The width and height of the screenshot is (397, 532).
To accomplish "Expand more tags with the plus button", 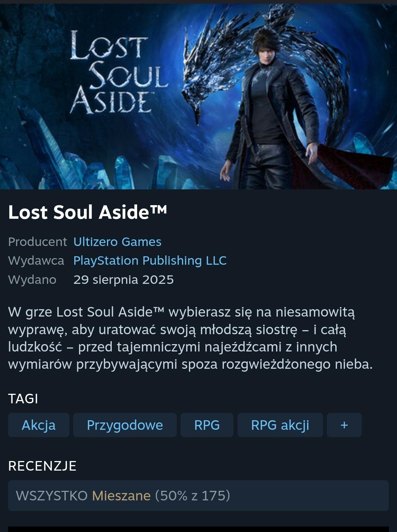I will [344, 425].
